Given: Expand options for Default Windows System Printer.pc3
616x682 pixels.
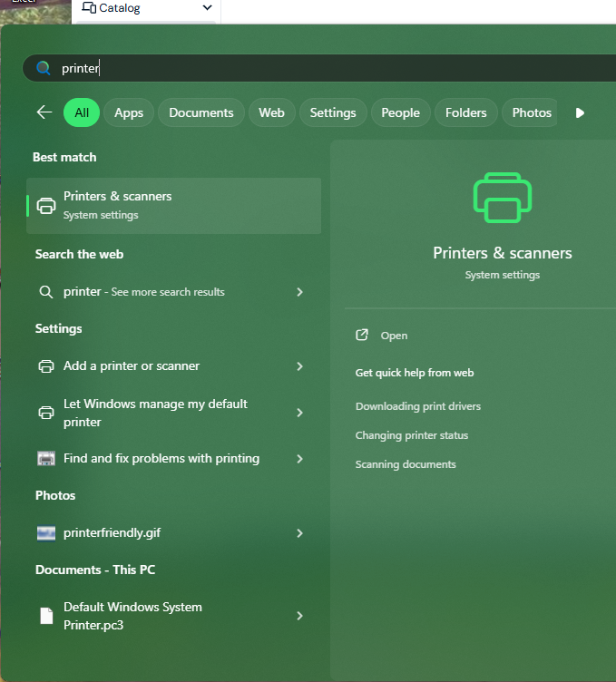Looking at the screenshot, I should pyautogui.click(x=299, y=616).
